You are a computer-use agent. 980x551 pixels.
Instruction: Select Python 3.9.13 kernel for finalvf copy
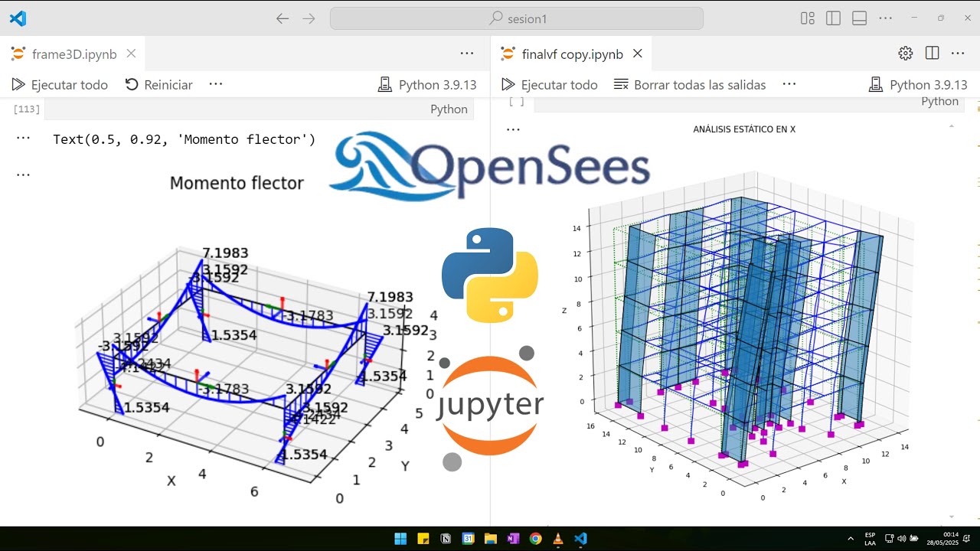coord(918,85)
